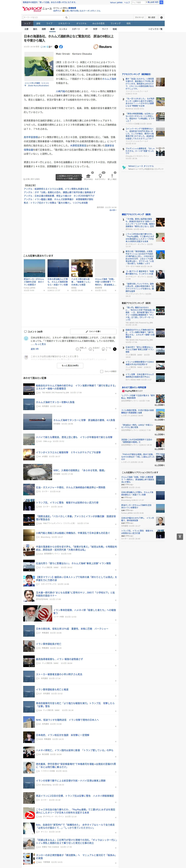Viewport: 186px width, 868px height.
Task: Click the Yahoo! JAPAN News logo
Action: pyautogui.click(x=37, y=9)
